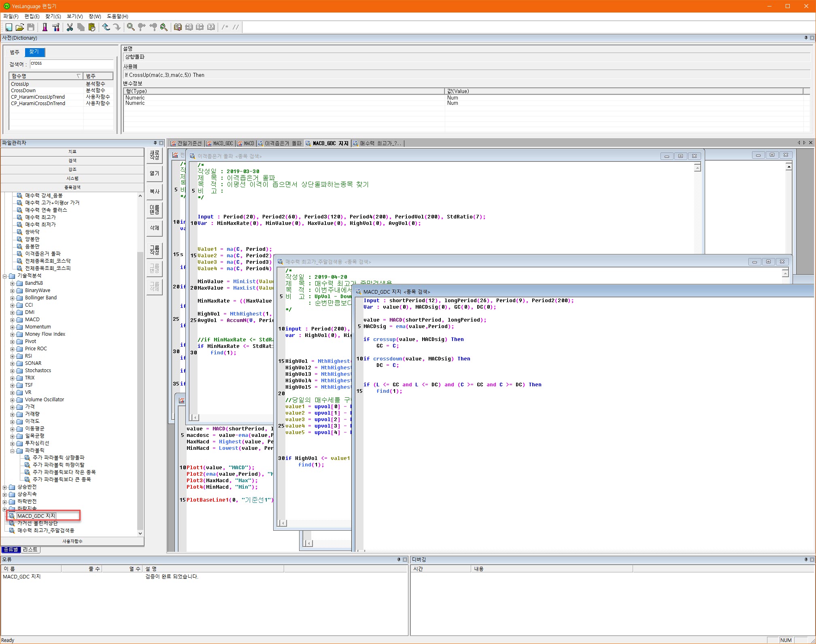Screen dimensions: 816x644
Task: Click the Paste clipboard icon
Action: [x=92, y=27]
